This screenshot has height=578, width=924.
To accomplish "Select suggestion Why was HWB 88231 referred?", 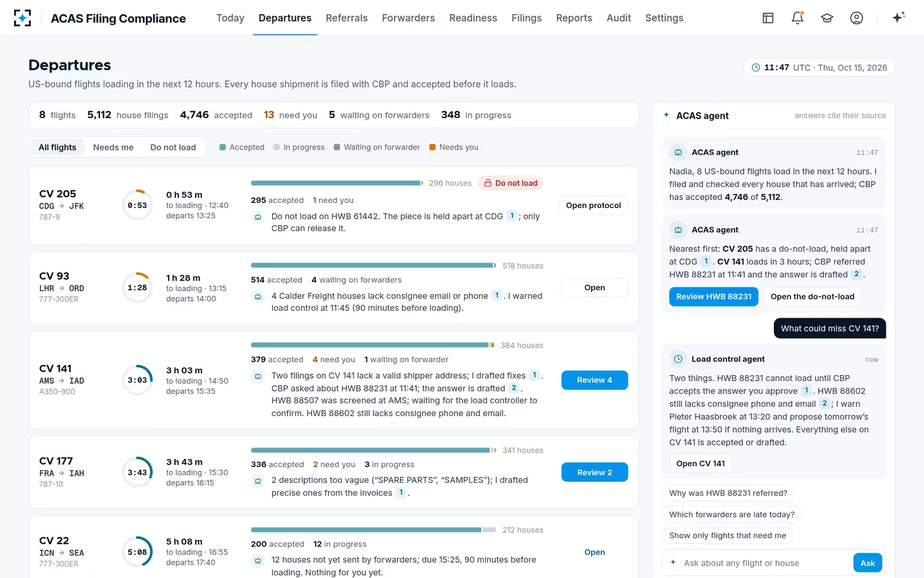I will coord(728,493).
